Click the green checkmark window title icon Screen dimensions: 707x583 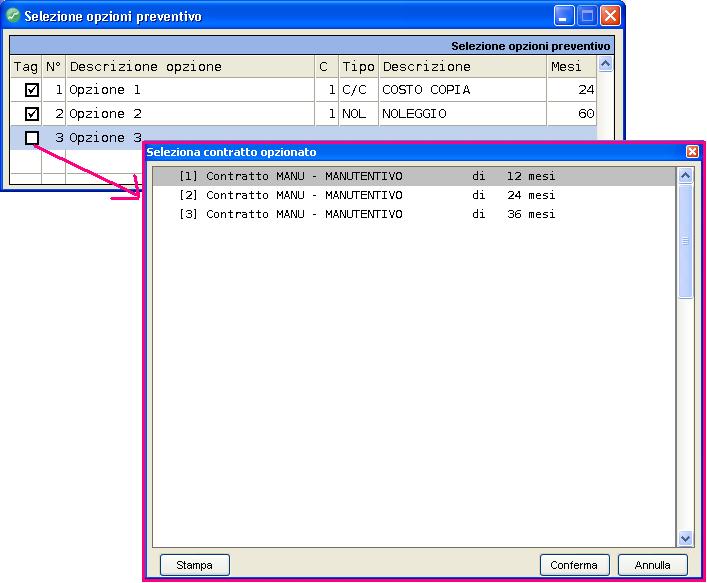13,16
